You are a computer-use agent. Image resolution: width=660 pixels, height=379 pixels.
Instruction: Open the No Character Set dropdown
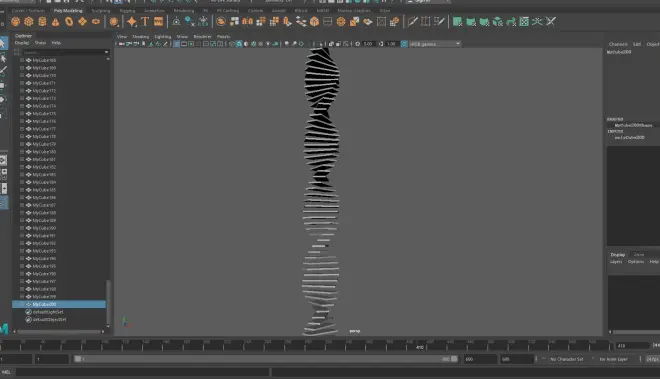(x=567, y=359)
